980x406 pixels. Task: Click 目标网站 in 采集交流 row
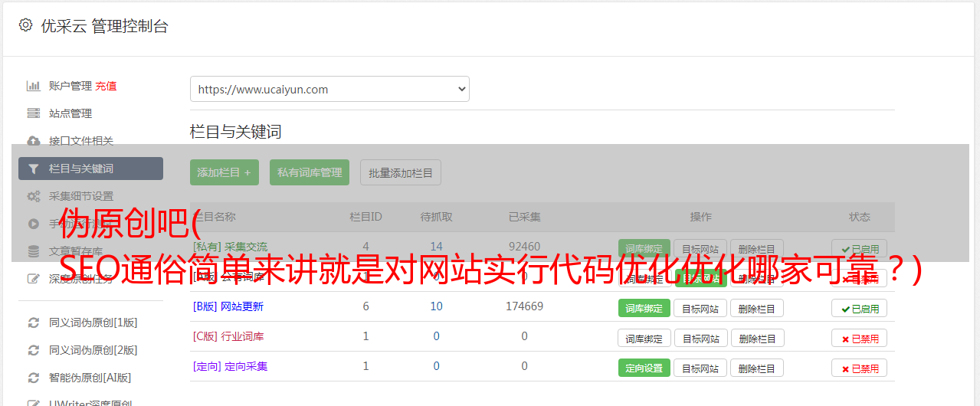700,249
